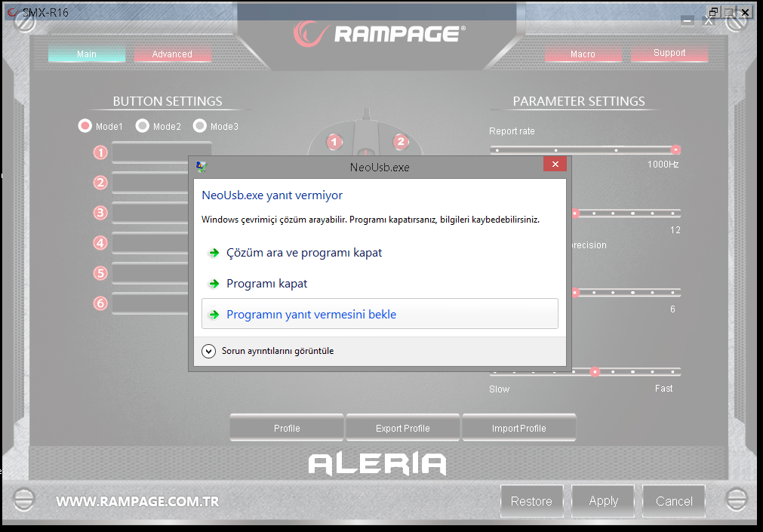763x532 pixels.
Task: Click Rampage logo icon in SMX-R16 title bar
Action: point(12,12)
